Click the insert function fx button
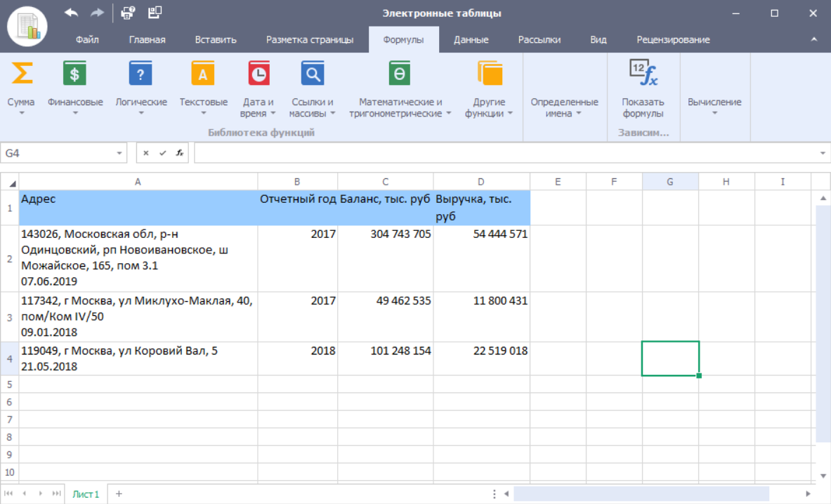 [x=180, y=153]
